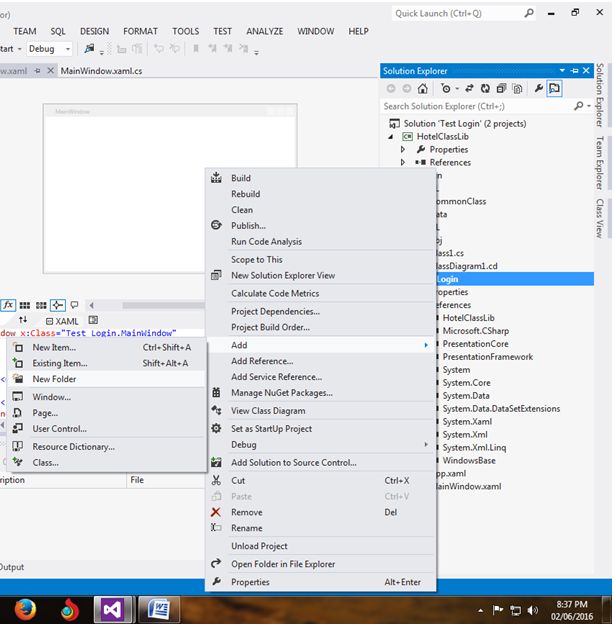Click the User Control icon in submenu
Screen dimensions: 614x626
pos(18,428)
